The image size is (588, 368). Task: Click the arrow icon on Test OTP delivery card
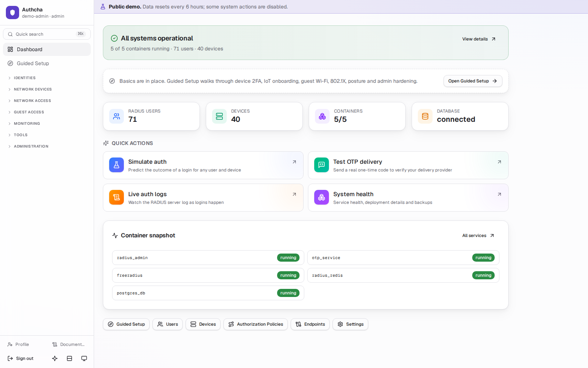499,162
